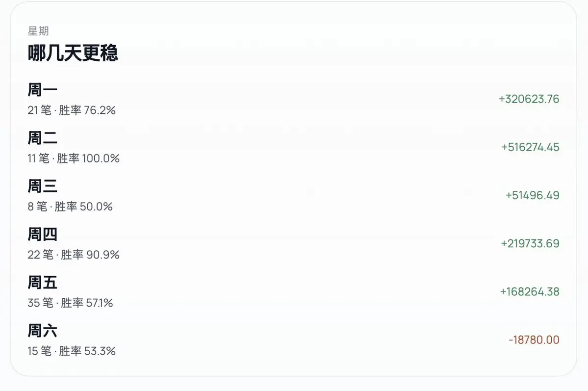Select the 11 笔 · 胜率 100.0% text
The height and width of the screenshot is (391, 588).
74,158
